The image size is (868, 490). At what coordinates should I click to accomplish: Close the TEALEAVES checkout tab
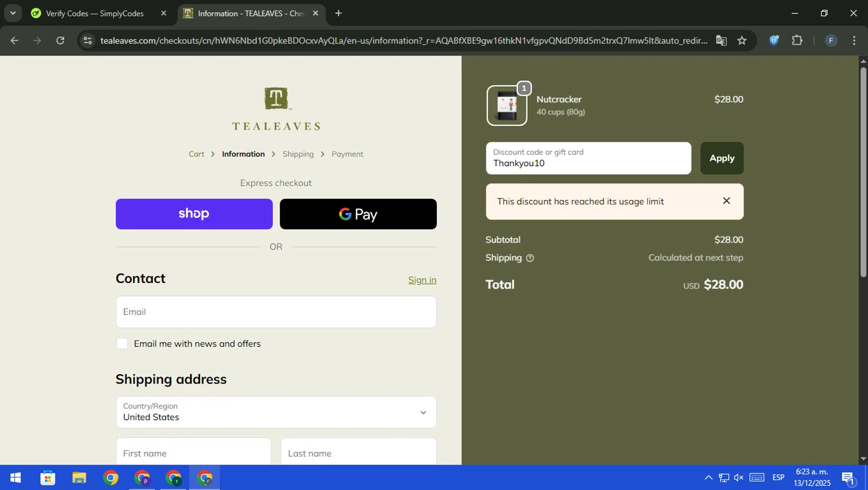pyautogui.click(x=315, y=13)
